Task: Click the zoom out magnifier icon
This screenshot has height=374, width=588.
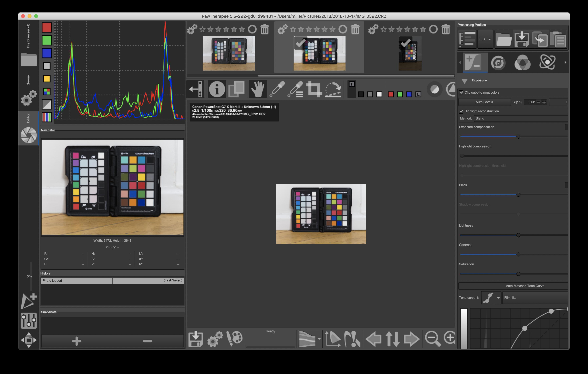Action: coord(432,339)
